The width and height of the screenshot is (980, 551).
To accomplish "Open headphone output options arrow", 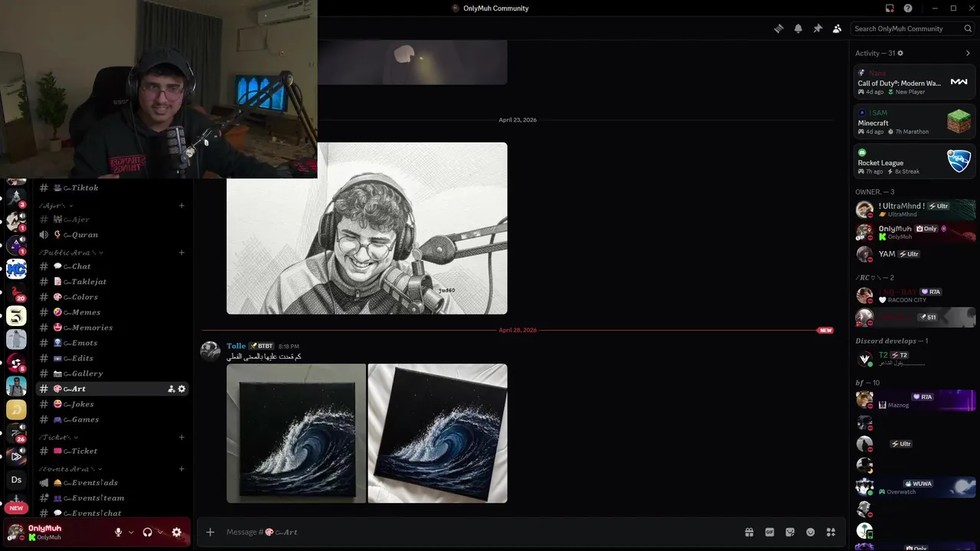I will tap(160, 533).
